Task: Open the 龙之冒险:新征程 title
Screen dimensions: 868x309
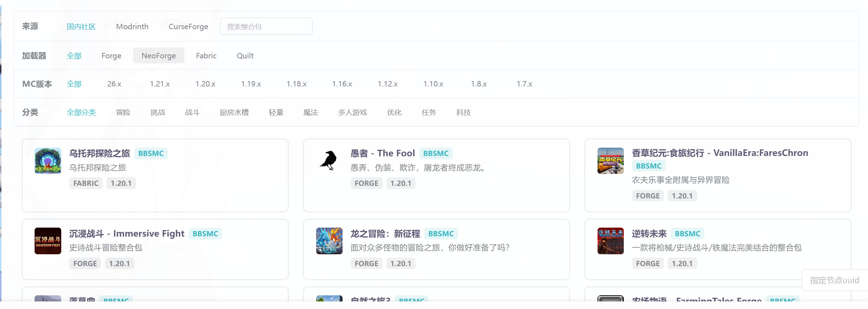Action: [385, 234]
